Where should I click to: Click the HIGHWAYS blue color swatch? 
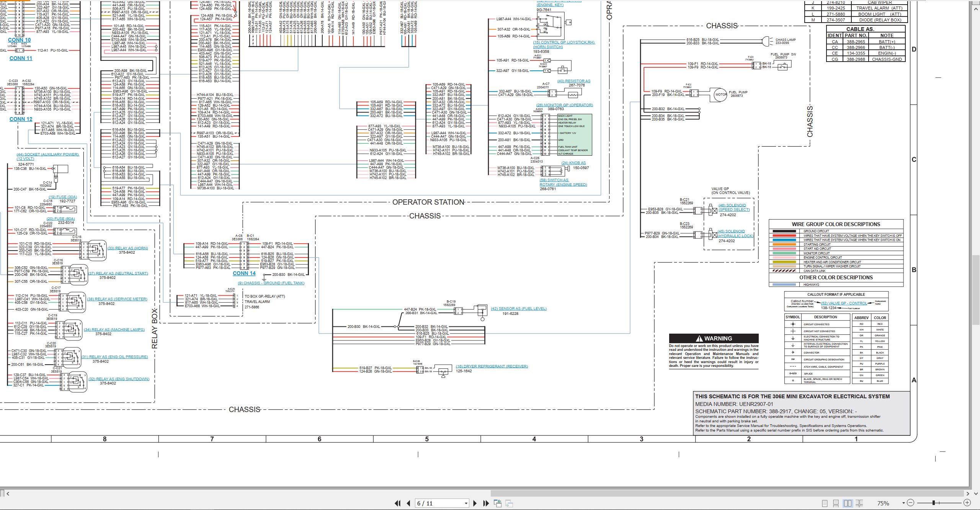(x=784, y=285)
